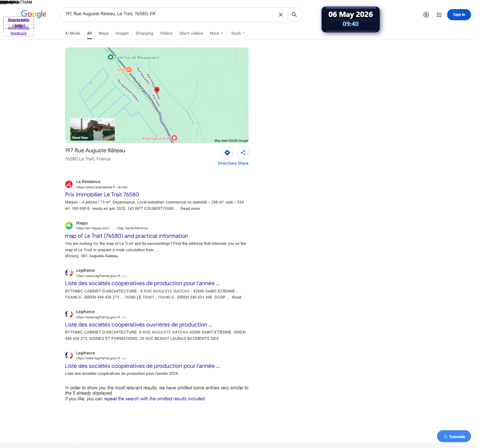Open Prix immobilier Le Trait 76580 result
Image resolution: width=483 pixels, height=448 pixels.
point(102,195)
